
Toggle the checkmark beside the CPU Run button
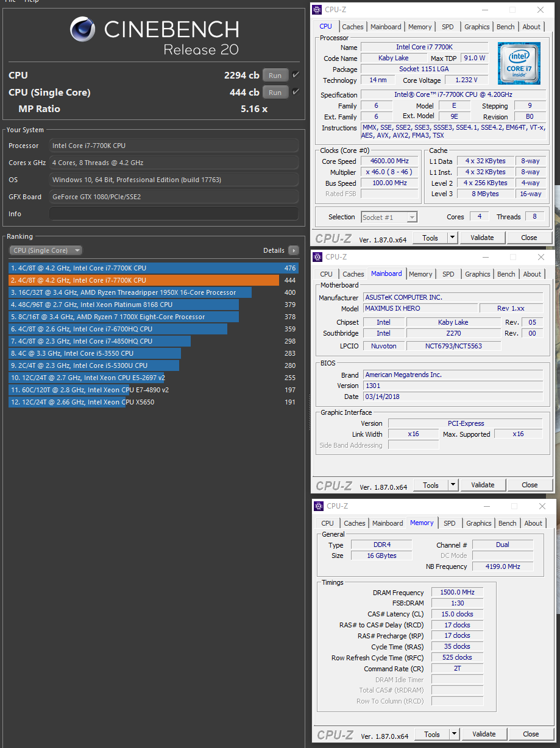pos(296,75)
